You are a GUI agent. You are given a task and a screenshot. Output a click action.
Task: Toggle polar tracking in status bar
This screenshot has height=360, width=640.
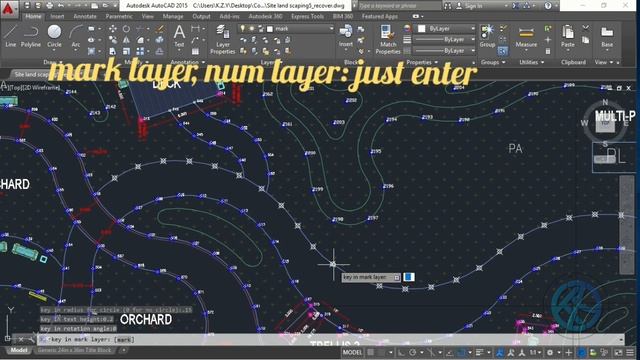[x=412, y=352]
